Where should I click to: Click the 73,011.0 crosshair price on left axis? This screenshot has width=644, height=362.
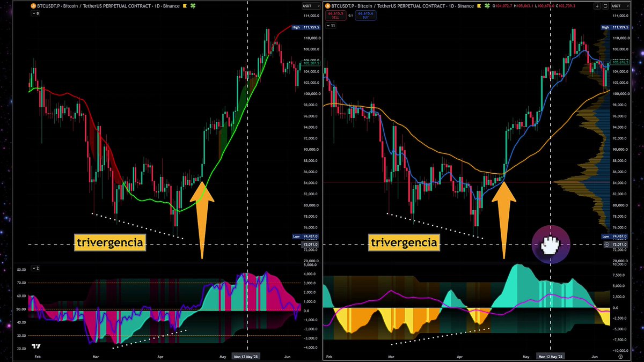click(311, 245)
